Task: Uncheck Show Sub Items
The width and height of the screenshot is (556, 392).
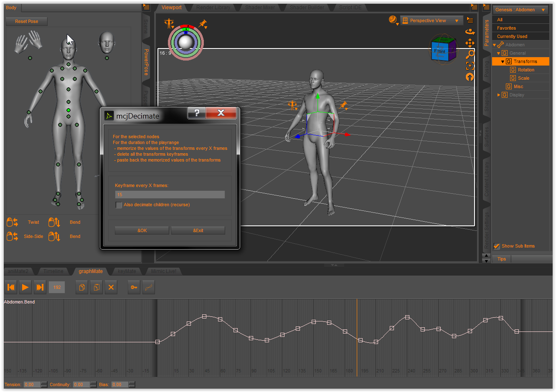Action: 497,246
